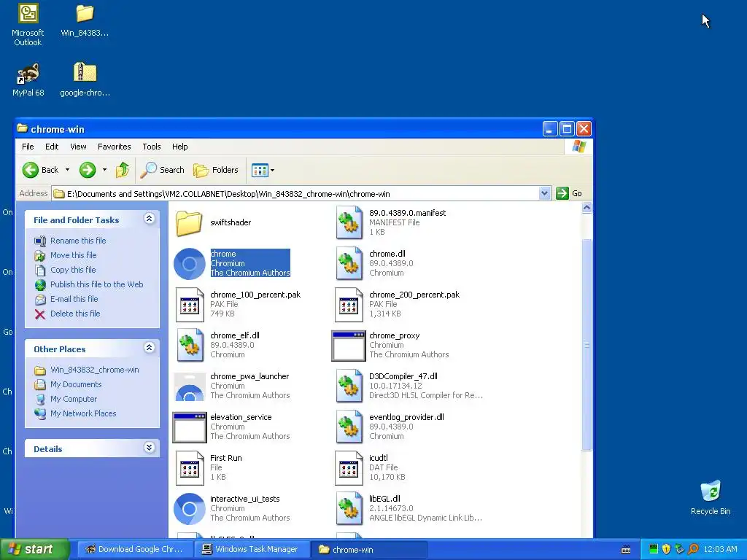
Task: Expand the Details panel
Action: (x=149, y=448)
